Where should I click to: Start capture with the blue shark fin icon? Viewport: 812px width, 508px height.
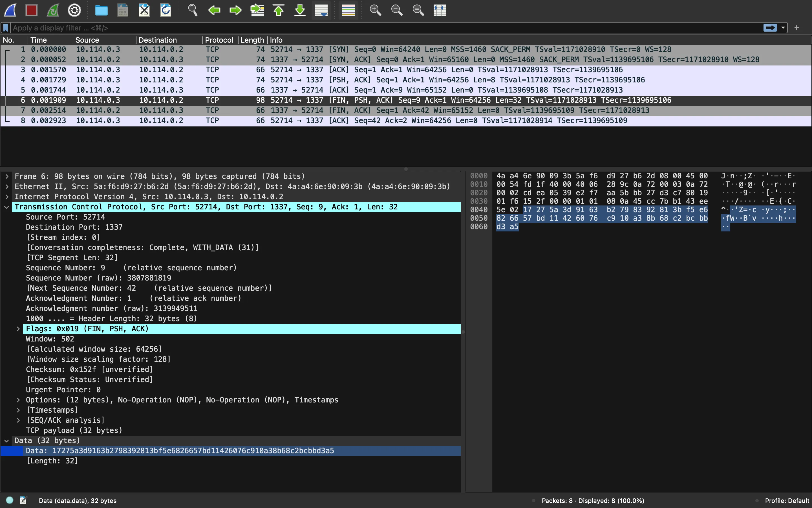(10, 10)
